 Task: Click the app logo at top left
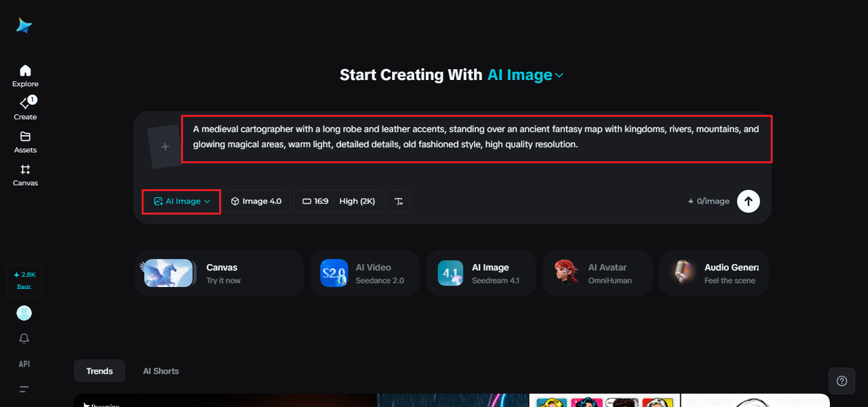pyautogui.click(x=24, y=25)
